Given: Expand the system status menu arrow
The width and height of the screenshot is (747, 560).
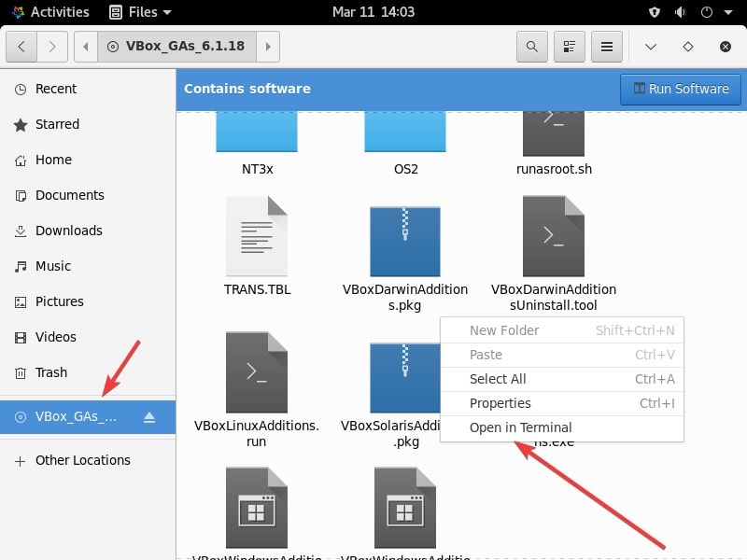Looking at the screenshot, I should tap(728, 12).
